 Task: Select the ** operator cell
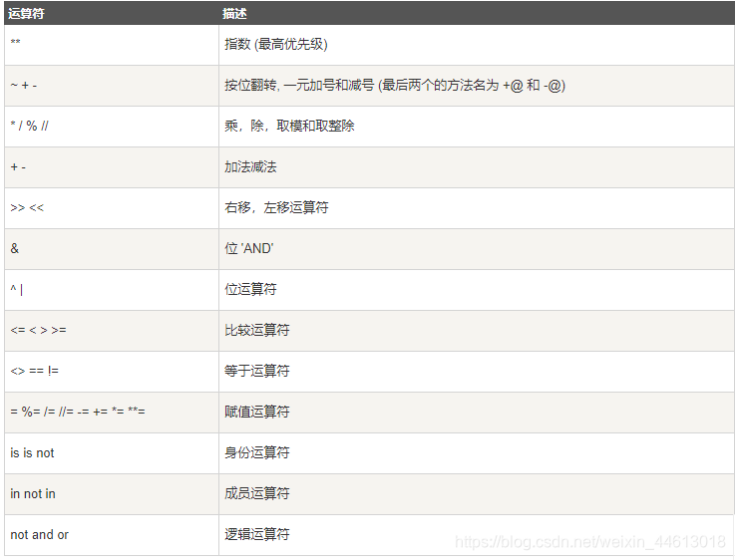[x=111, y=45]
